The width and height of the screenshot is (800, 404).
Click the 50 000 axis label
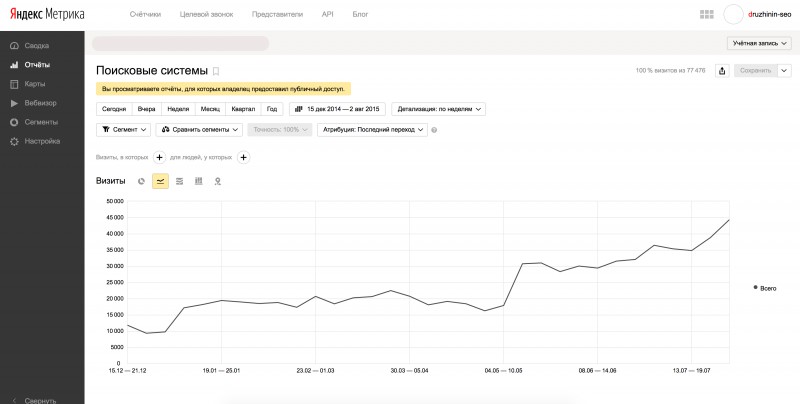113,201
